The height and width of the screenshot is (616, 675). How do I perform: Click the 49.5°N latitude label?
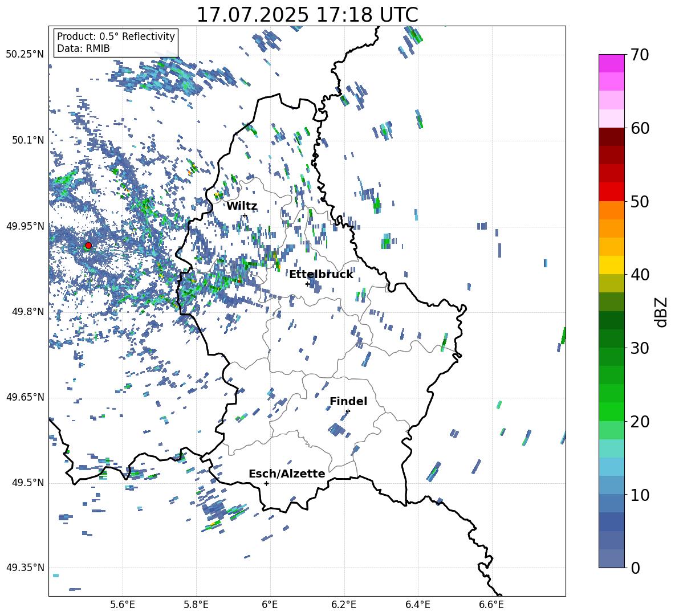pos(29,483)
